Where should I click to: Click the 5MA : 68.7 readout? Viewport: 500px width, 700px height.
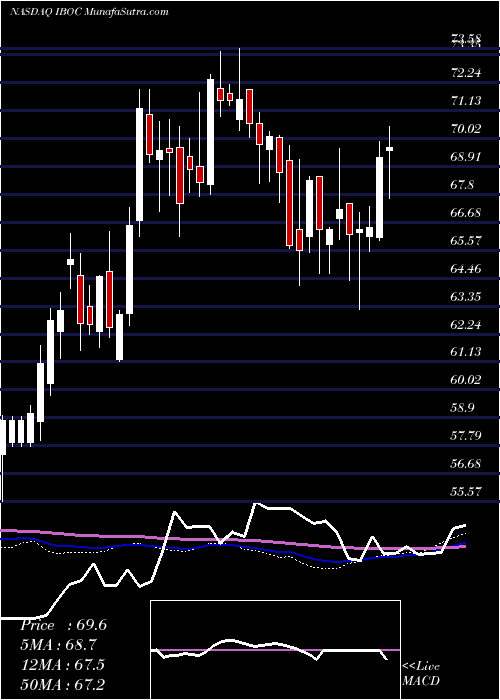(x=58, y=645)
